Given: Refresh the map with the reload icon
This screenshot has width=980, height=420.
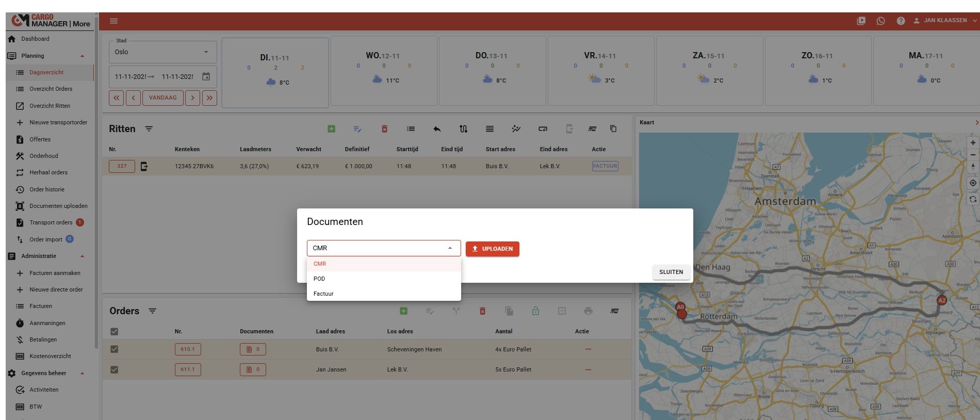Looking at the screenshot, I should [973, 199].
